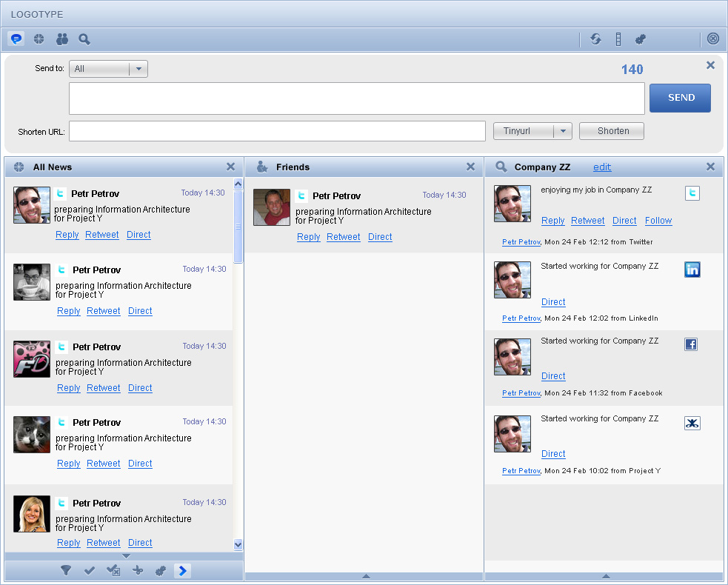728x585 pixels.
Task: Open settings gears icon in top toolbar
Action: point(641,39)
